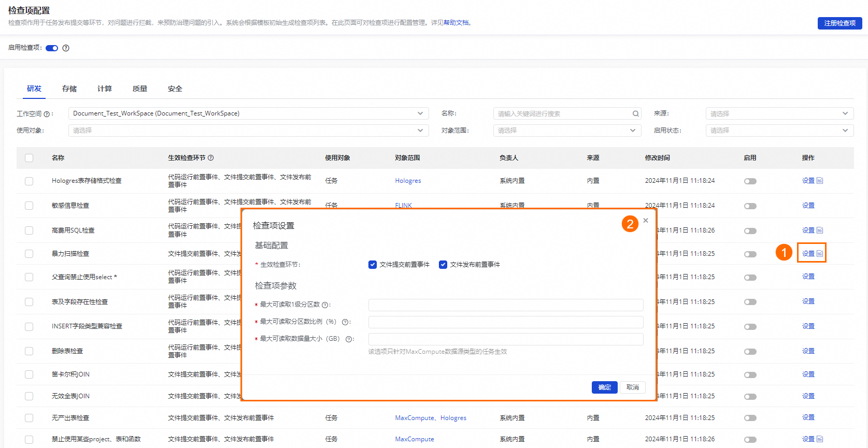Click the 确定 button in the dialog
Viewport: 868px width, 448px height.
pyautogui.click(x=605, y=387)
